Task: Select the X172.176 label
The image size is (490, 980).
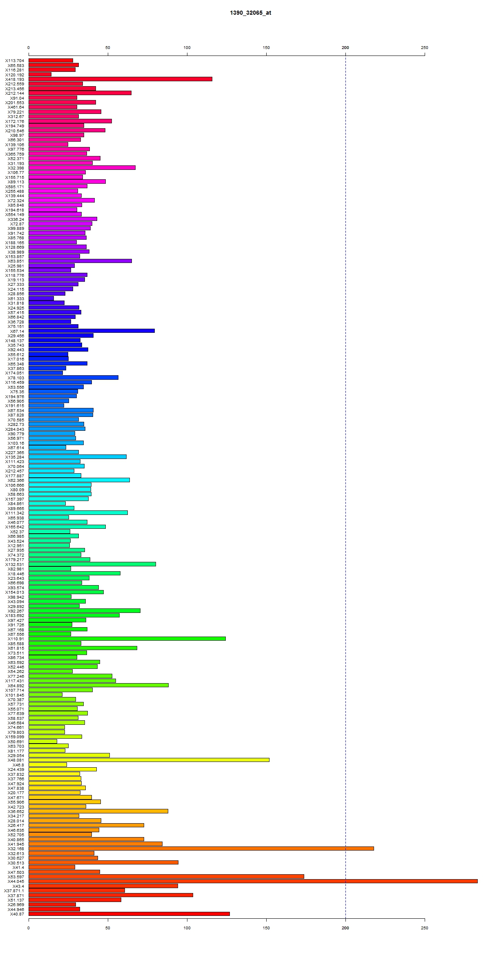Action: 15,121
